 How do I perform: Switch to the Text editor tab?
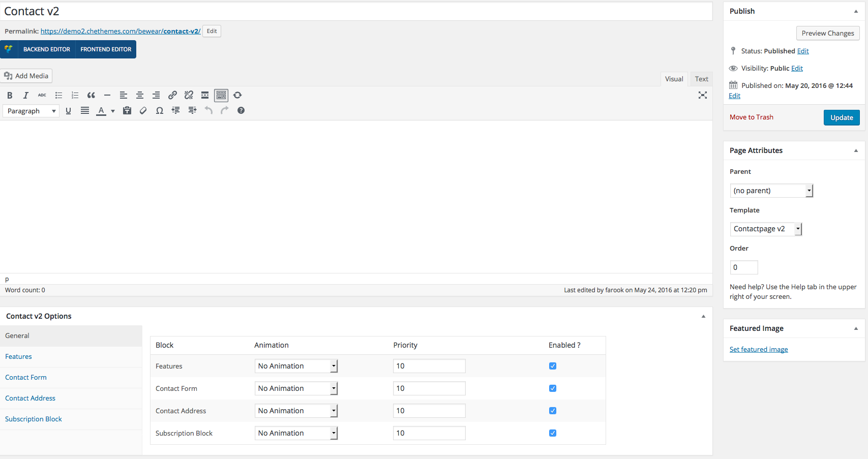tap(701, 79)
